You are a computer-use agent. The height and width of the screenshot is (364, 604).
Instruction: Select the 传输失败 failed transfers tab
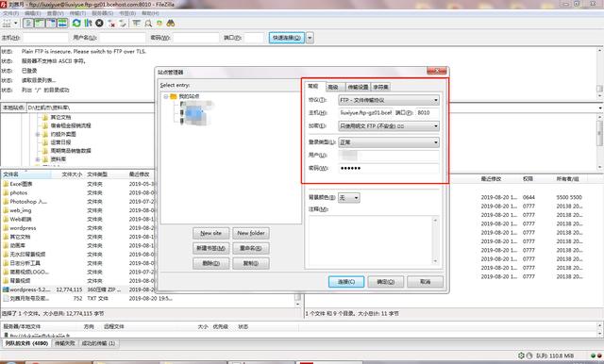(x=65, y=343)
